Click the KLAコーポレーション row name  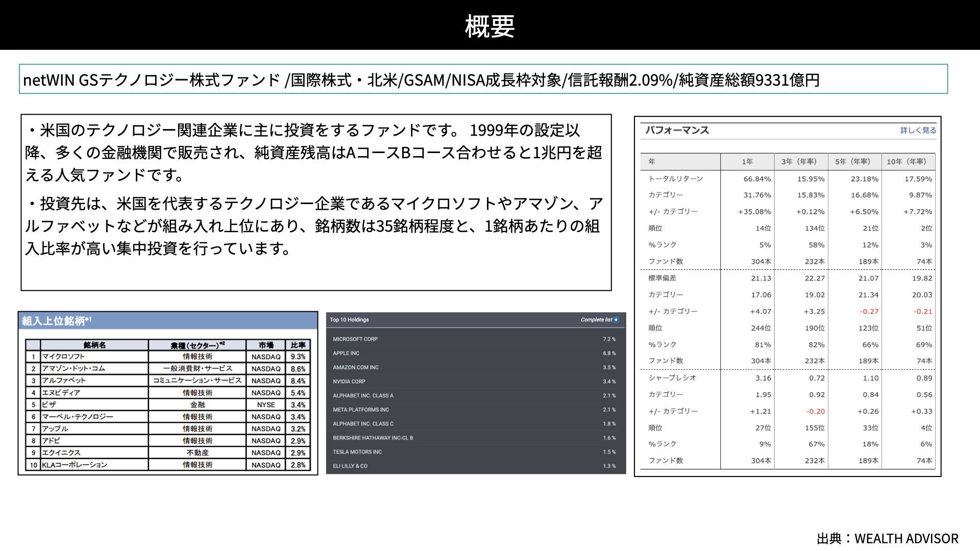pyautogui.click(x=75, y=465)
